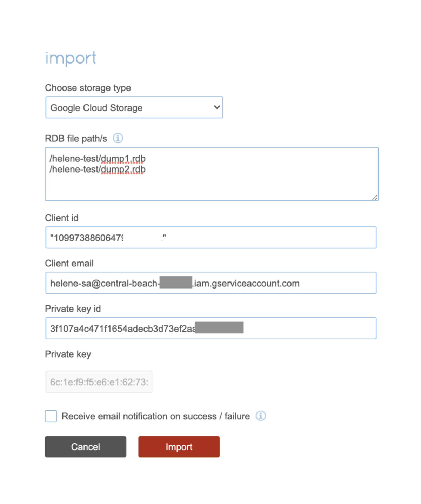Select the dump2.rdb path line

[x=98, y=170]
